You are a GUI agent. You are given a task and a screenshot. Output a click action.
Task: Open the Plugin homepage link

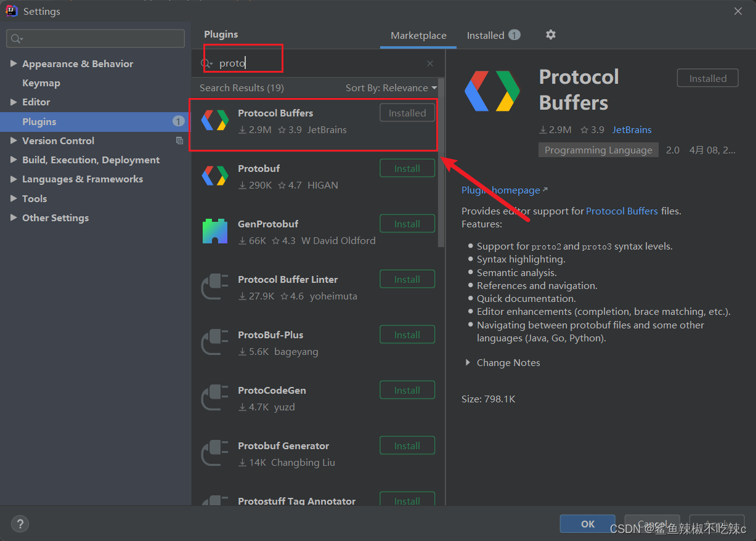point(500,190)
